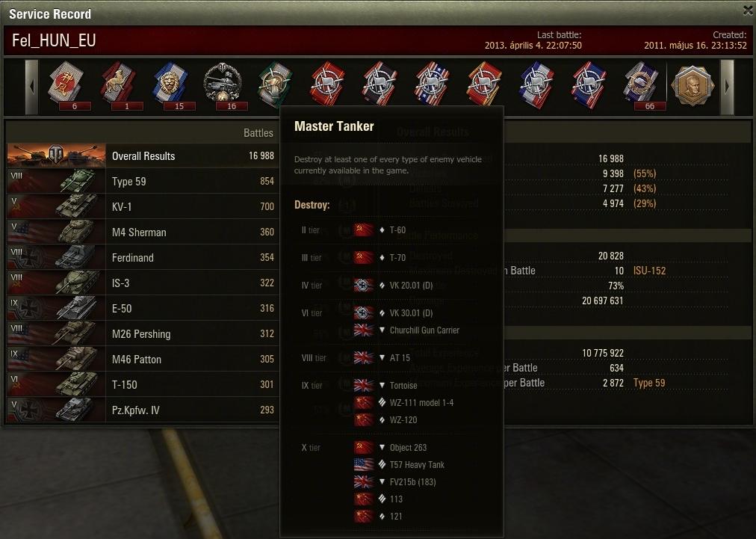Select the Pz.Kpfw. IV thumbnail

(x=57, y=410)
